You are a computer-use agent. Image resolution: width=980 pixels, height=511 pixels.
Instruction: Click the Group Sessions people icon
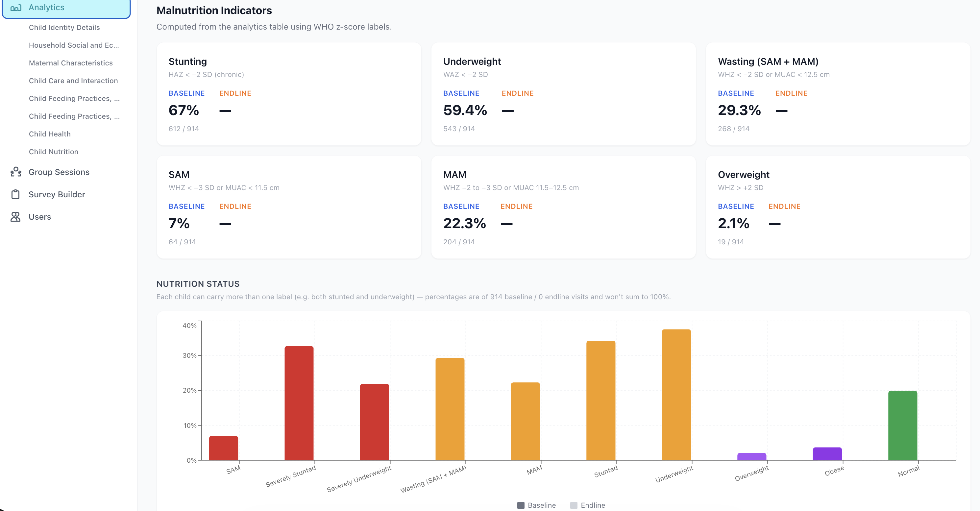point(15,172)
